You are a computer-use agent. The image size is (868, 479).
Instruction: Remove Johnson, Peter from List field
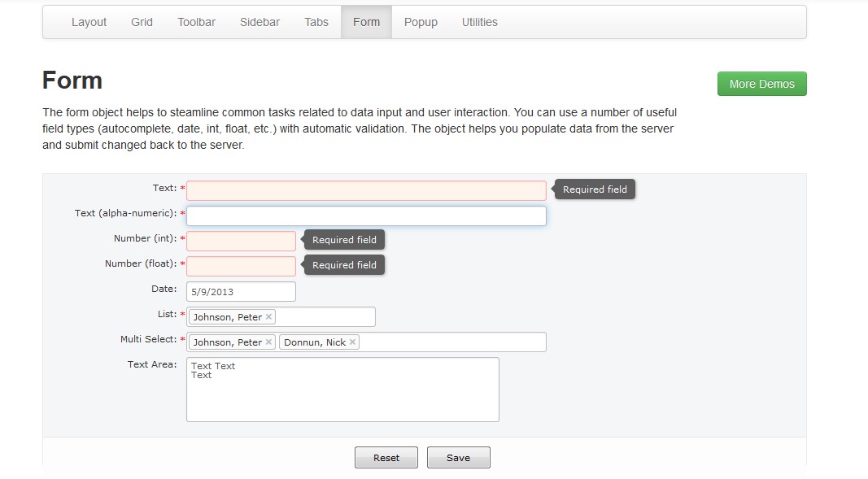coord(269,317)
